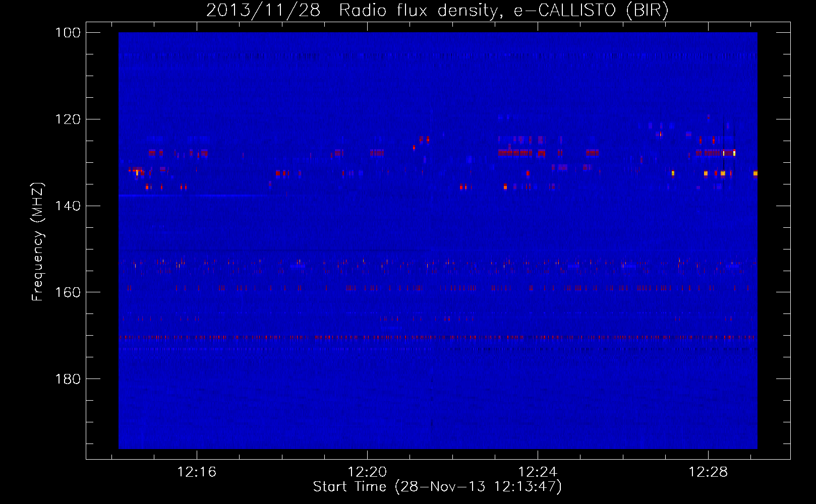Click the 12:20 time tick label
Viewport: 816px width, 504px height.
pyautogui.click(x=367, y=472)
